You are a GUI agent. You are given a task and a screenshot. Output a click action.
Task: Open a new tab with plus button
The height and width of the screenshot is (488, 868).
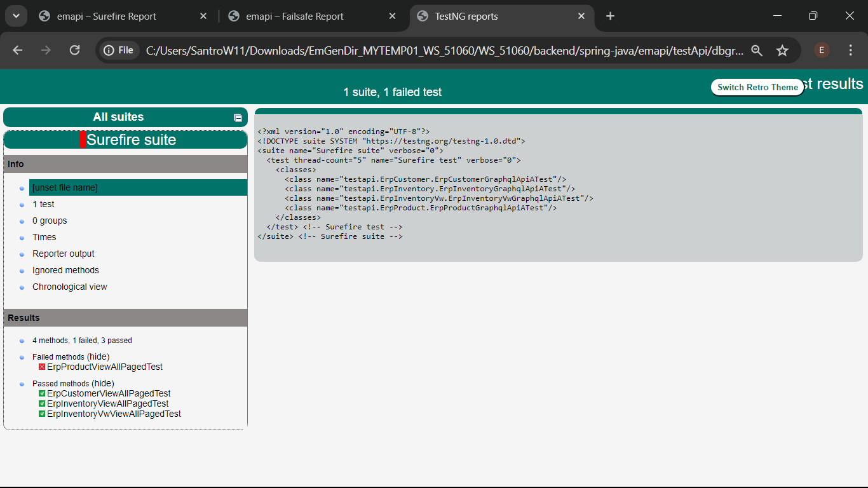(610, 16)
